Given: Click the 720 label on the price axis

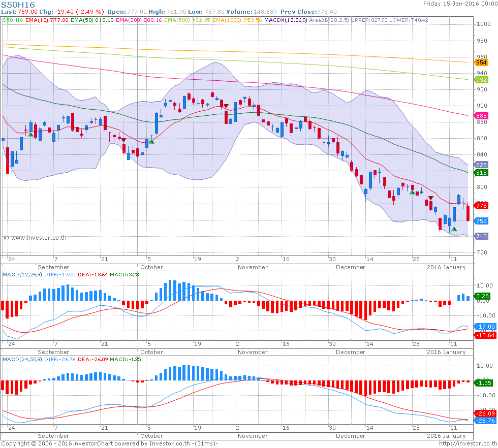Looking at the screenshot, I should pos(482,253).
